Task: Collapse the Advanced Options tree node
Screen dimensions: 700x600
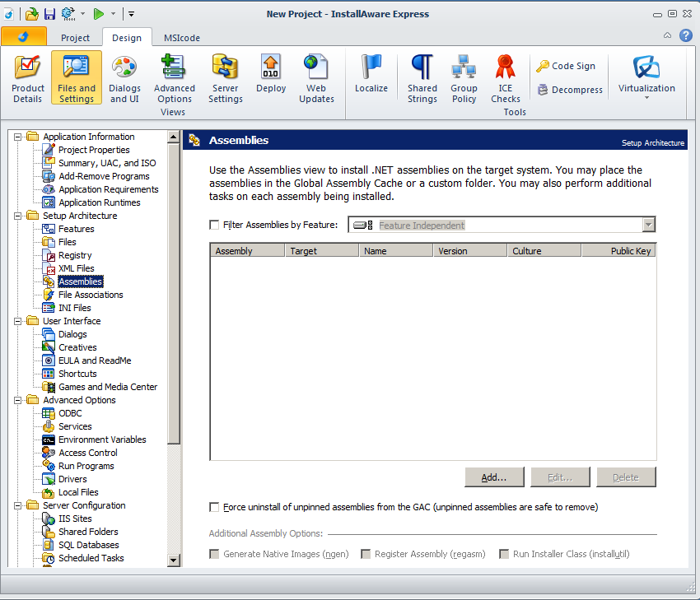Action: coord(17,400)
